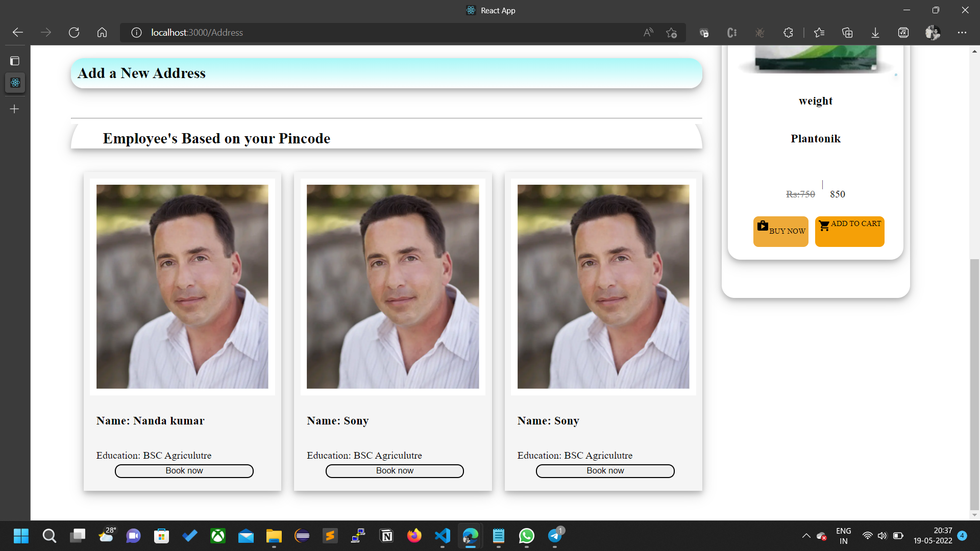This screenshot has height=551, width=980.
Task: Add Plantonik to cart
Action: (849, 231)
